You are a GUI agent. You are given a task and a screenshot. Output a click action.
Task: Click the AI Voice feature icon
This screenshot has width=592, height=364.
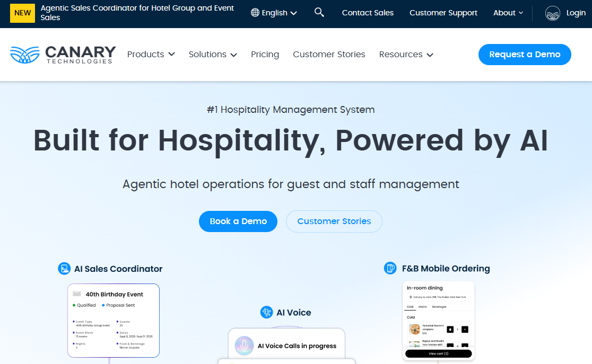pyautogui.click(x=266, y=312)
